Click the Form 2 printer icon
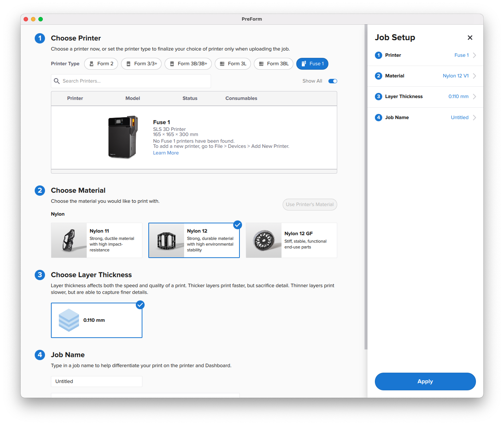This screenshot has height=425, width=504. click(x=92, y=64)
